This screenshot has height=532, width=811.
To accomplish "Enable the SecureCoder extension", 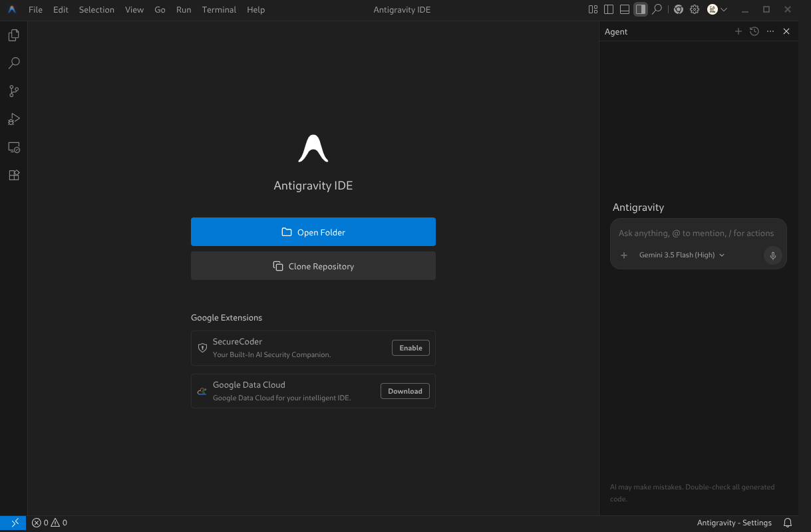I will [x=410, y=348].
